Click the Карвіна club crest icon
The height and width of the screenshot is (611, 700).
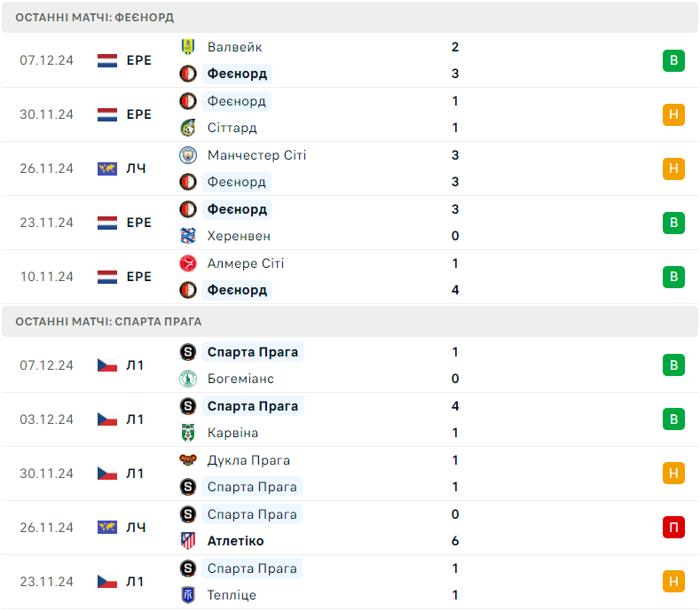tap(188, 433)
